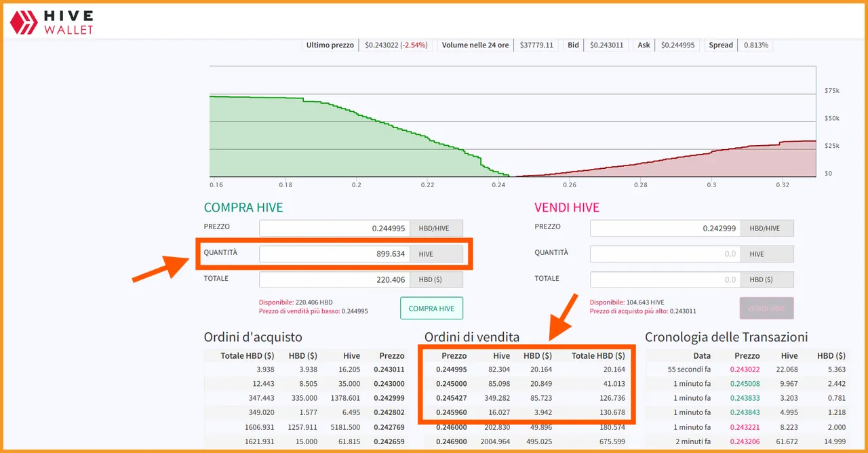Click the Ask value $0.244995
This screenshot has width=868, height=453.
pyautogui.click(x=677, y=45)
